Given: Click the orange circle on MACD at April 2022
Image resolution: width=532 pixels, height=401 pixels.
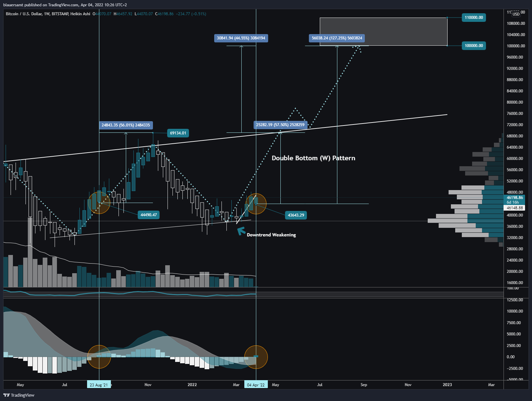Looking at the screenshot, I should click(256, 357).
